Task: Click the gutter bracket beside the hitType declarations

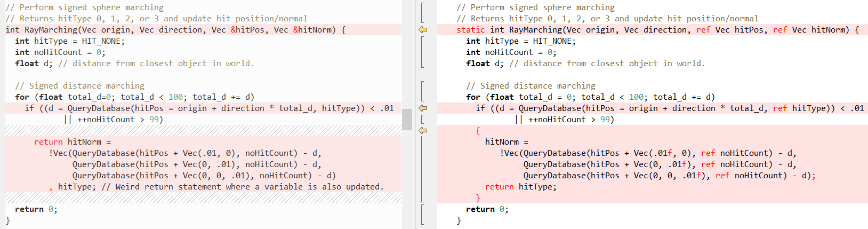Action: click(x=422, y=52)
